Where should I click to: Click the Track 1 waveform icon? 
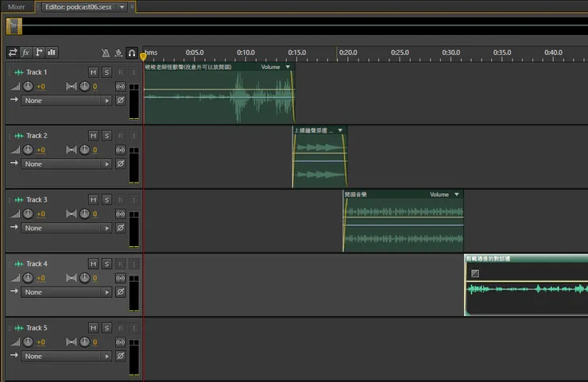pyautogui.click(x=19, y=72)
